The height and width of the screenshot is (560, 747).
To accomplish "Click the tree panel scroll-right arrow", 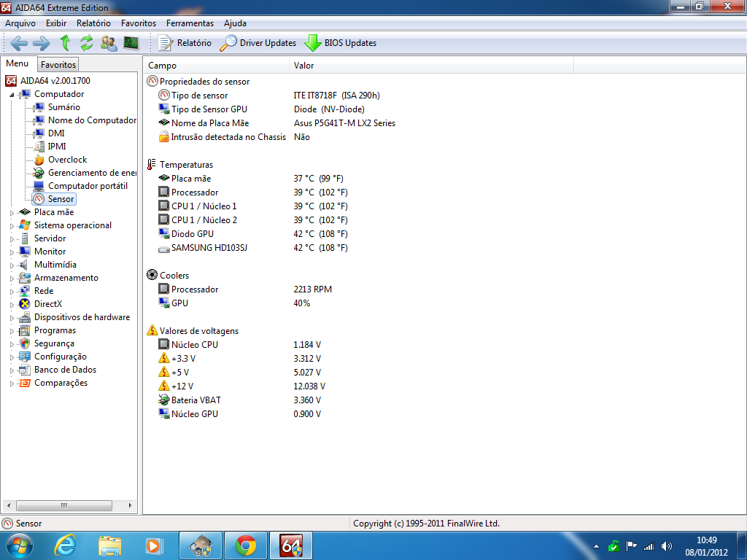I will pos(131,505).
